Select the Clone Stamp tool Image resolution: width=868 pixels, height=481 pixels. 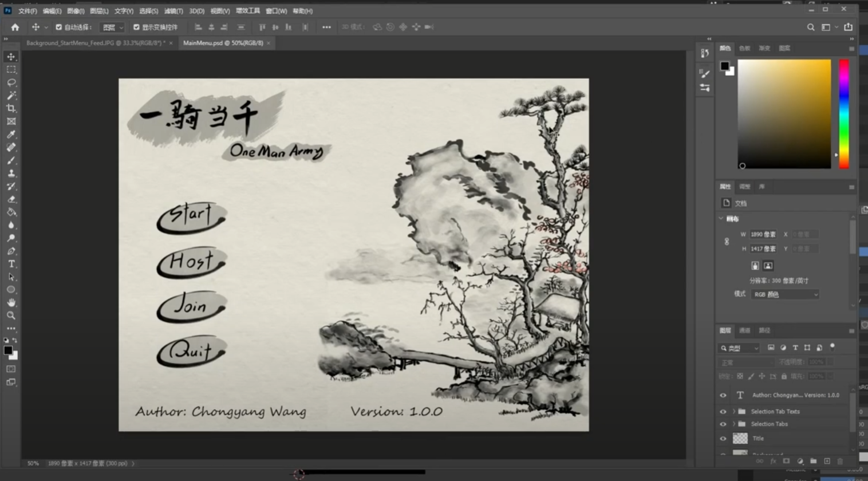tap(11, 173)
